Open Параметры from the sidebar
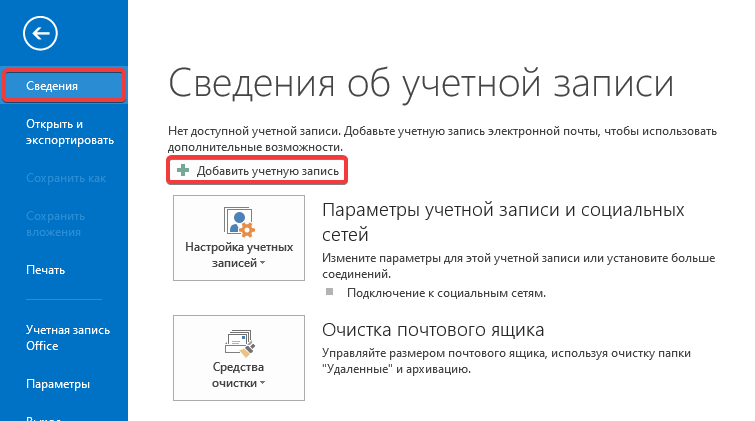Screen dimensions: 755x421 (58, 384)
